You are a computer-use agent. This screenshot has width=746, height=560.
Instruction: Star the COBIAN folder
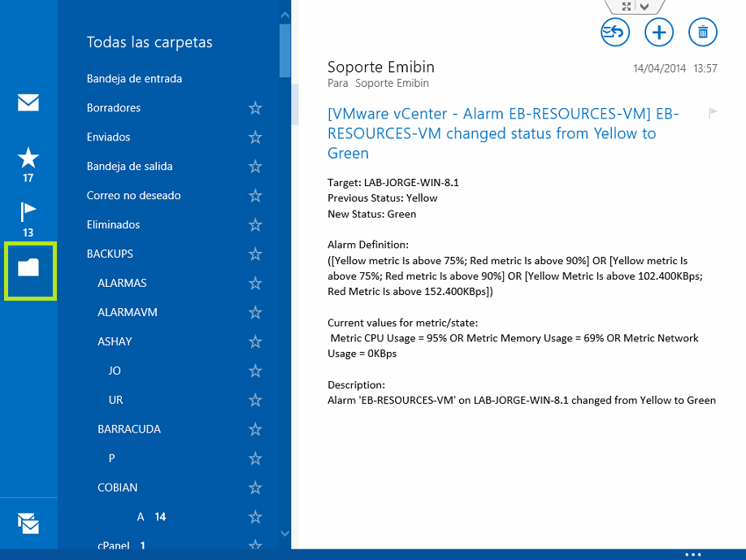255,488
